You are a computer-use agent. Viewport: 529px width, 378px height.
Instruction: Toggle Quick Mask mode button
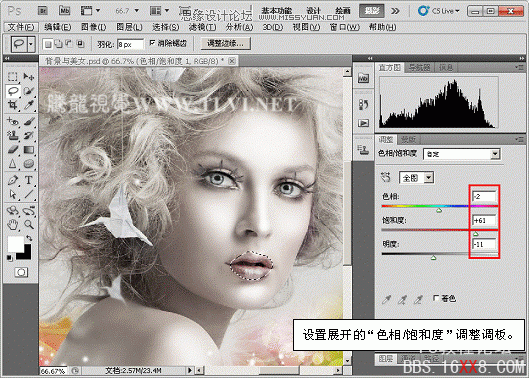(21, 272)
